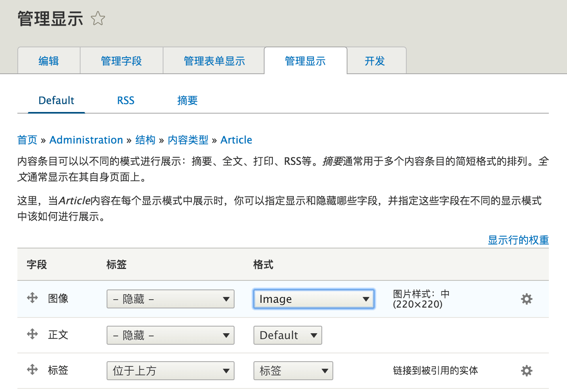567x392 pixels.
Task: Click the drag handle for 图像 row
Action: pos(32,298)
